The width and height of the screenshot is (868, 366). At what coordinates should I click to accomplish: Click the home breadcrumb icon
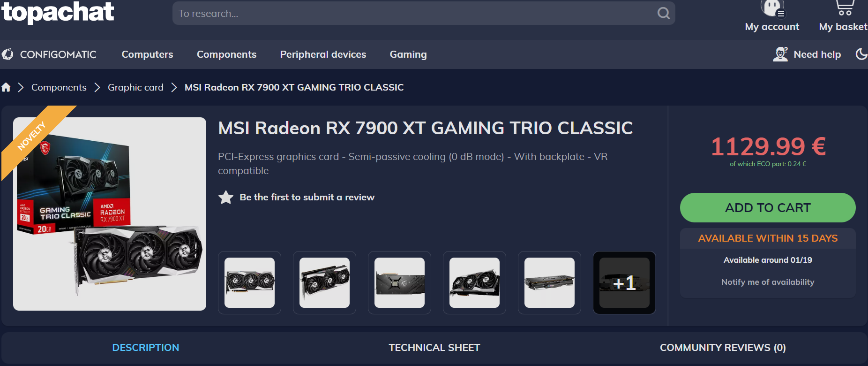(6, 87)
